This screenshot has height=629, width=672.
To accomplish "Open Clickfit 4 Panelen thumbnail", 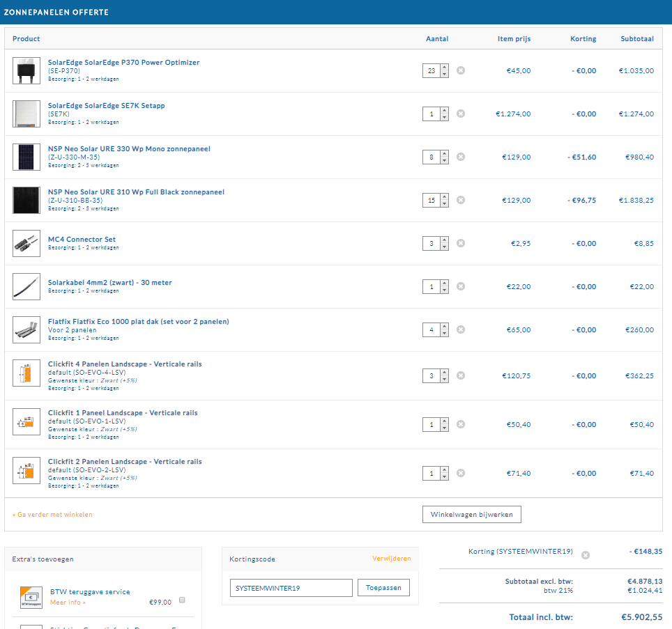I will [26, 373].
